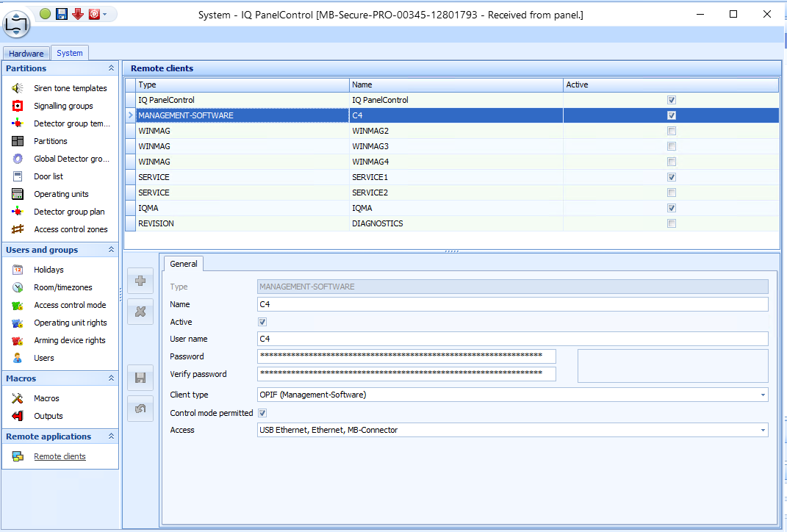
Task: Click the green circle toolbar icon
Action: [45, 14]
